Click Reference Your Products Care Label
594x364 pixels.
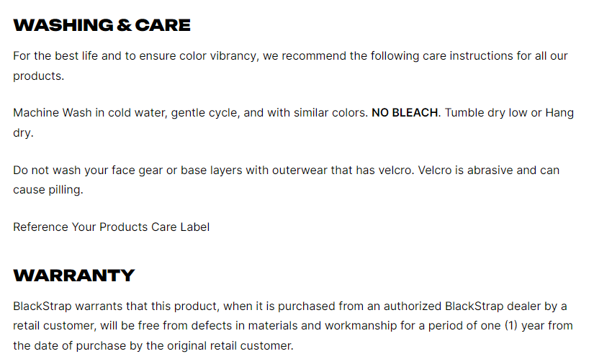(112, 227)
